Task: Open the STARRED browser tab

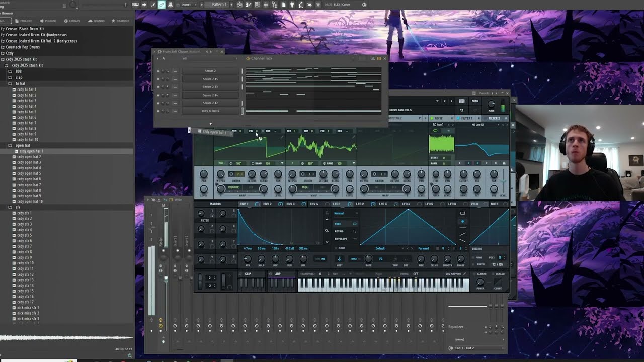Action: 121,21
